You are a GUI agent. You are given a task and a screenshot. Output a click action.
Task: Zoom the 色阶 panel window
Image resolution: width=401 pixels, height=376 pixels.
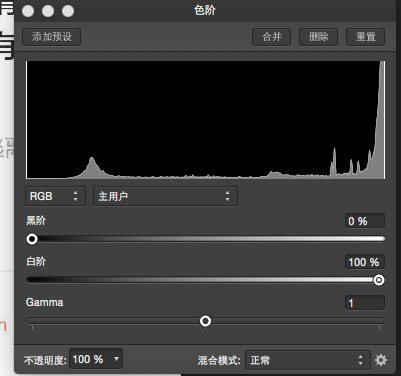point(68,11)
